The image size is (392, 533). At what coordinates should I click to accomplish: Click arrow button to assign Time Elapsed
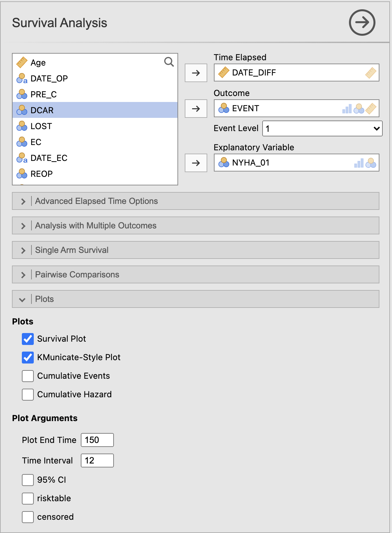point(196,73)
